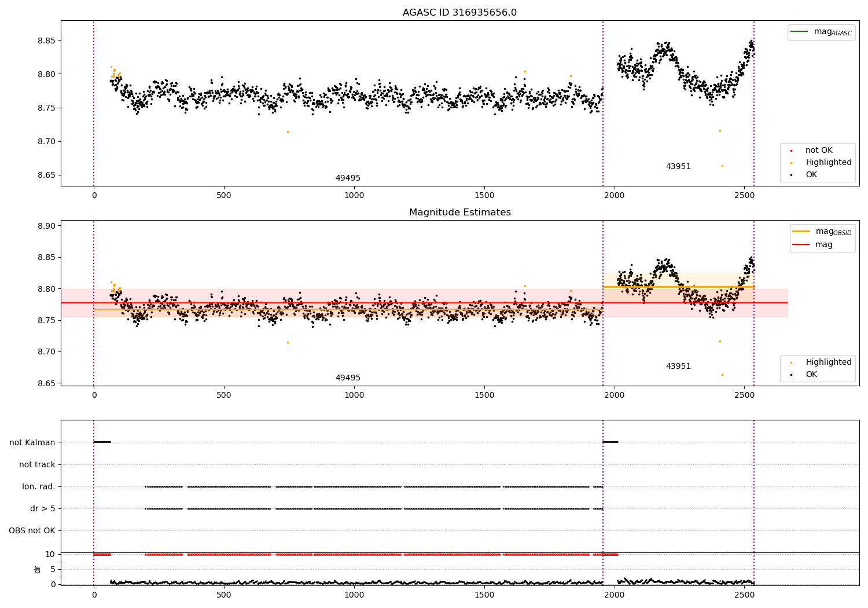This screenshot has height=608, width=868.
Task: Click "8.75" tick of Magnitude Estimates plot
Action: pyautogui.click(x=46, y=321)
